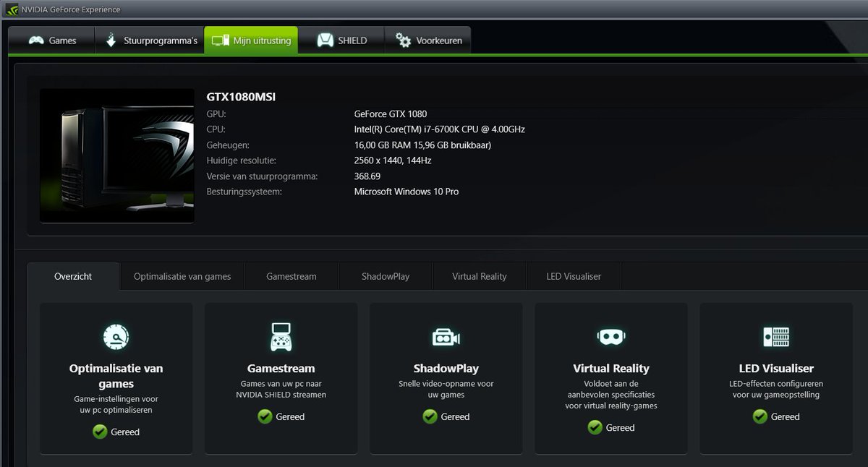Switch to the Virtual Reality sub-tab
The width and height of the screenshot is (868, 467).
tap(480, 276)
